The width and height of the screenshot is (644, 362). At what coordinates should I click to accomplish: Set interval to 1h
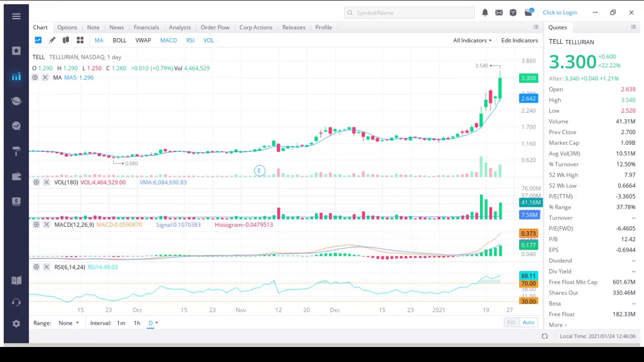pos(137,323)
